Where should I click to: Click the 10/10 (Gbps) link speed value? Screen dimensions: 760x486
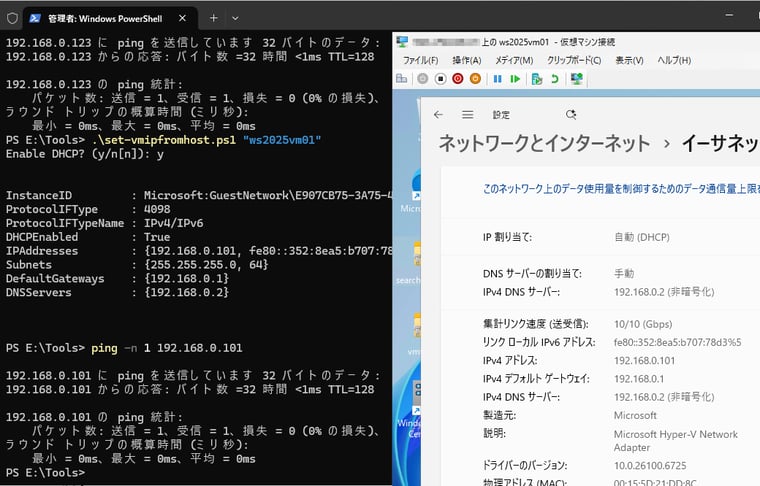643,324
